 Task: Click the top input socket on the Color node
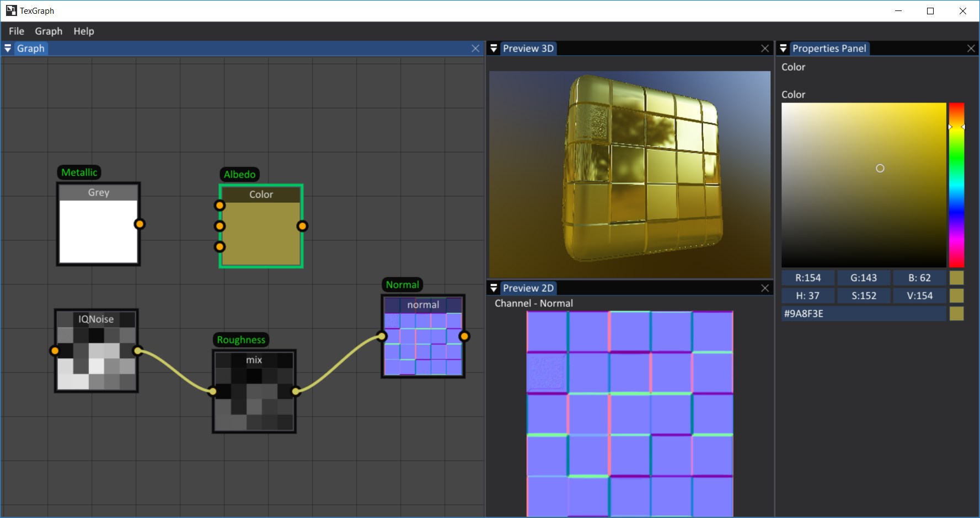pos(220,205)
